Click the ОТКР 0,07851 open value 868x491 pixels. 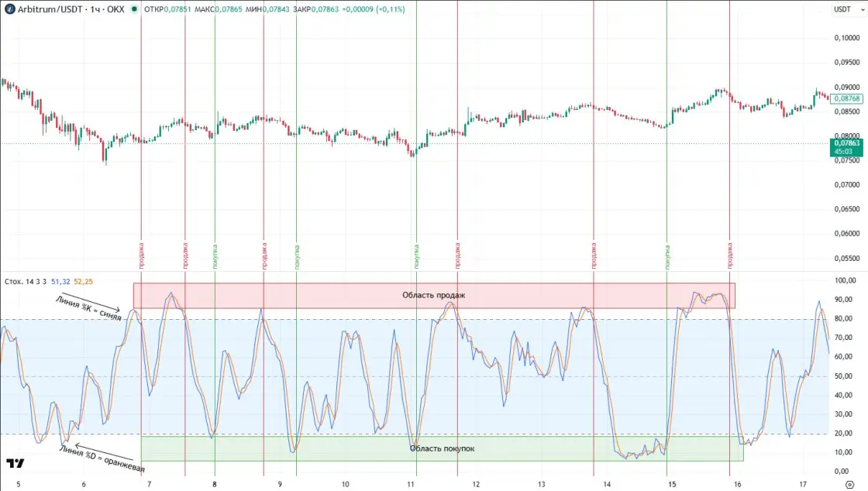pos(167,9)
